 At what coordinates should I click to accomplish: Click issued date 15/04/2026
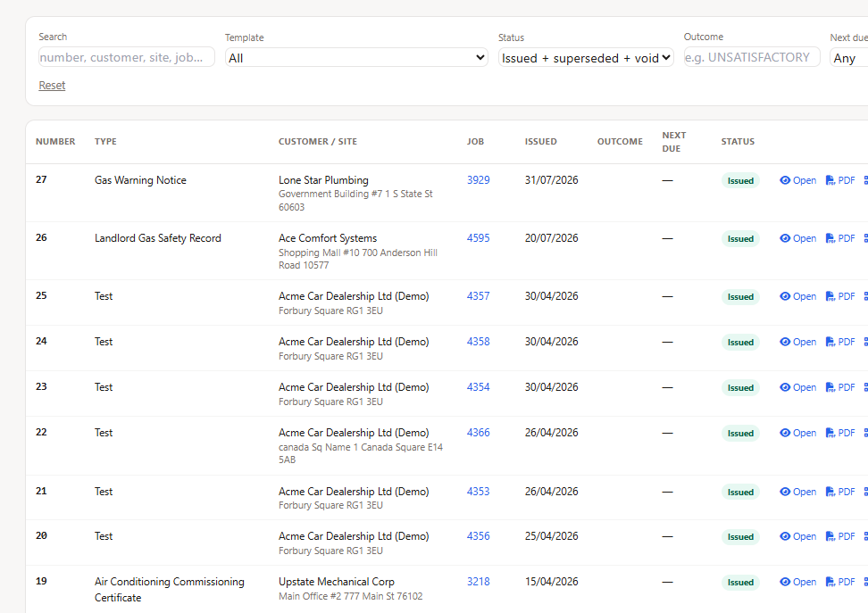[x=551, y=582]
